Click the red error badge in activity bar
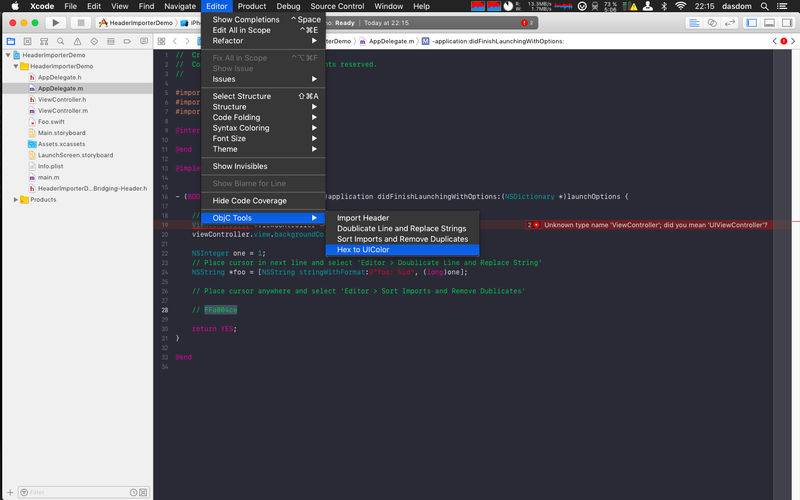Viewport: 800px width, 500px height. (x=524, y=23)
